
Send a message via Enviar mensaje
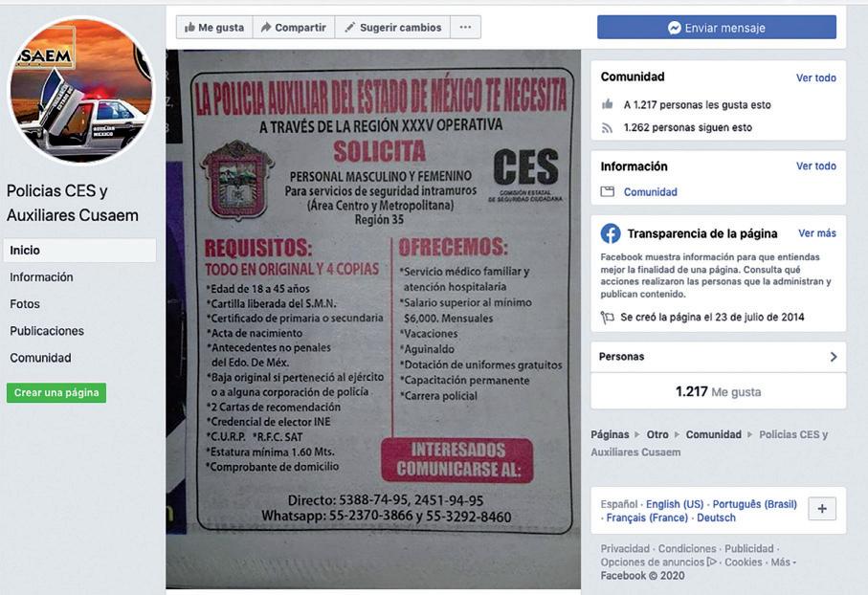(x=717, y=27)
